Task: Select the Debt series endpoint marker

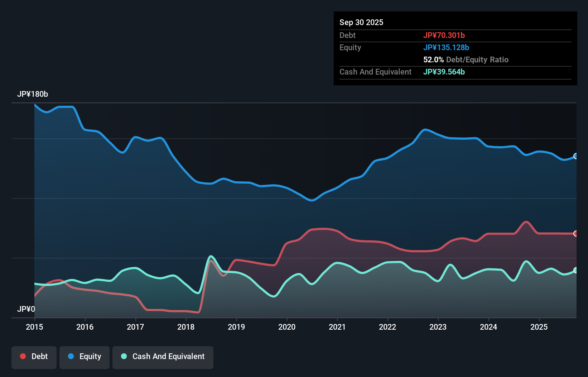Action: (x=575, y=233)
